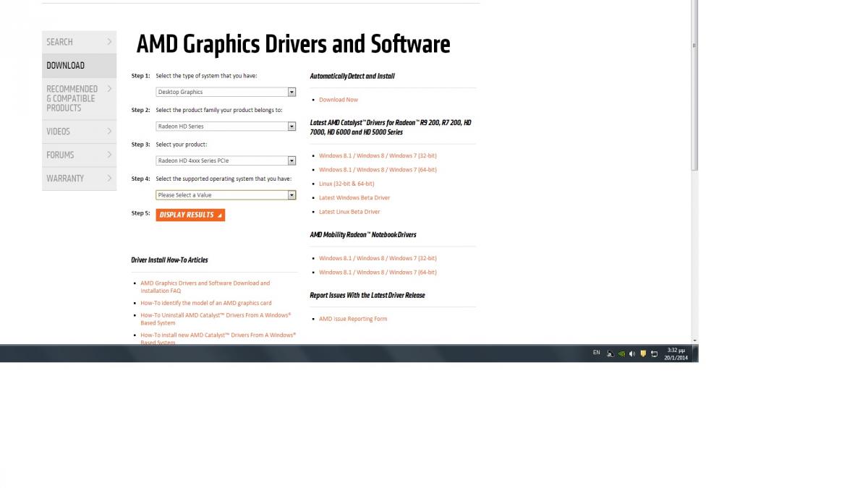Click the EN language indicator in taskbar
This screenshot has width=868, height=488.
tap(596, 353)
